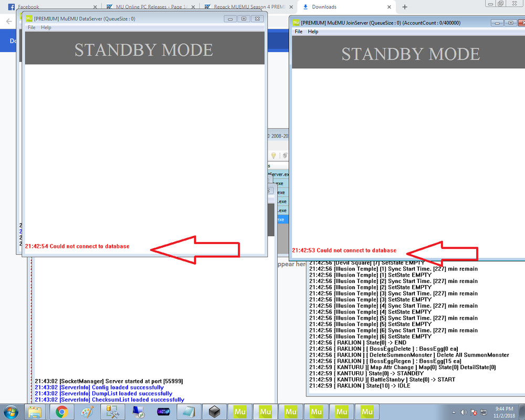
Task: Close the Facebook browser tab
Action: tap(95, 7)
